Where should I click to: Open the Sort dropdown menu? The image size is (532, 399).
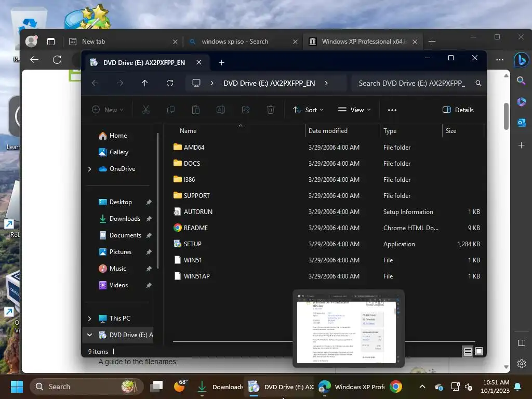coord(308,110)
